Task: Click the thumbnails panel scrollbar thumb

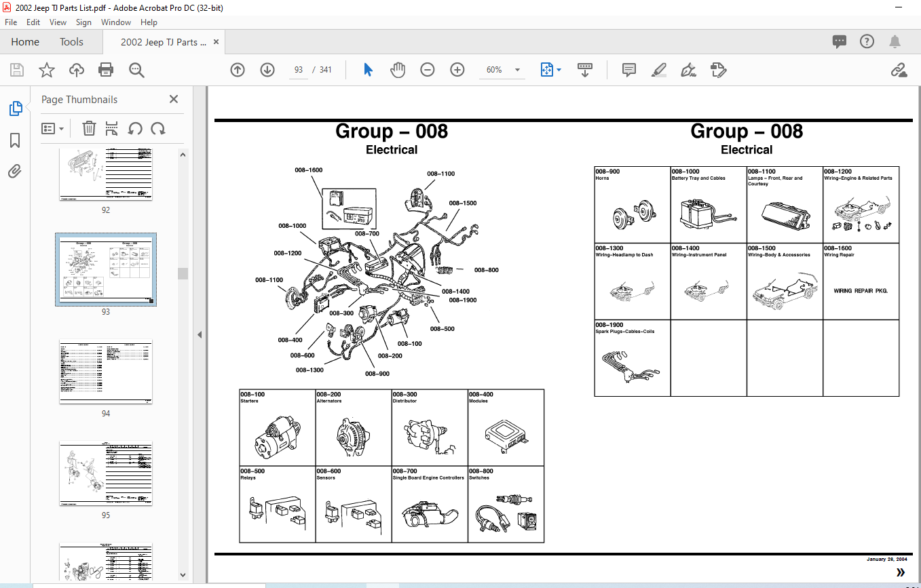Action: 183,273
